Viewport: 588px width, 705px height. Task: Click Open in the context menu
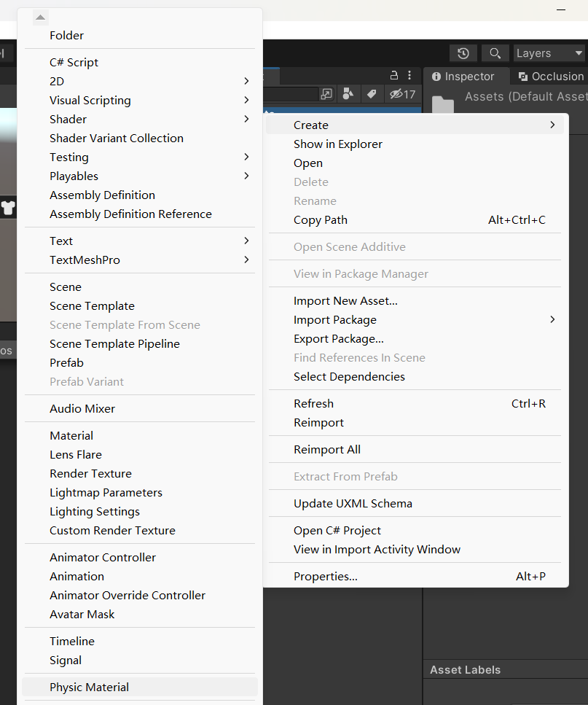click(415, 163)
